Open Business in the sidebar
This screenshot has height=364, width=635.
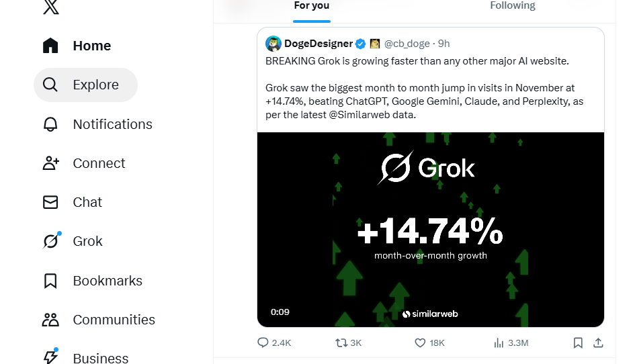(85, 357)
